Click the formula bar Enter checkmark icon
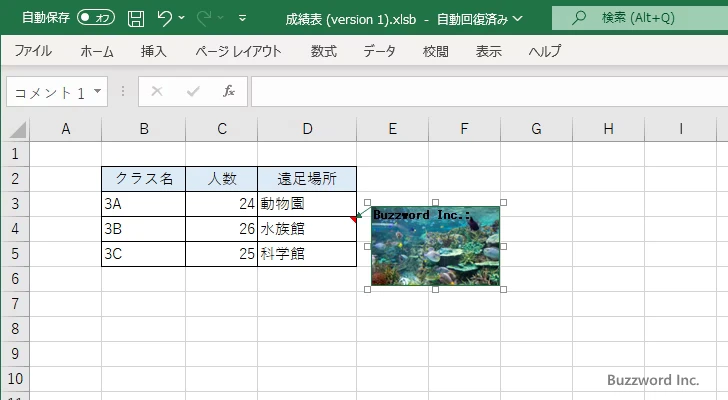The height and width of the screenshot is (400, 728). 193,91
